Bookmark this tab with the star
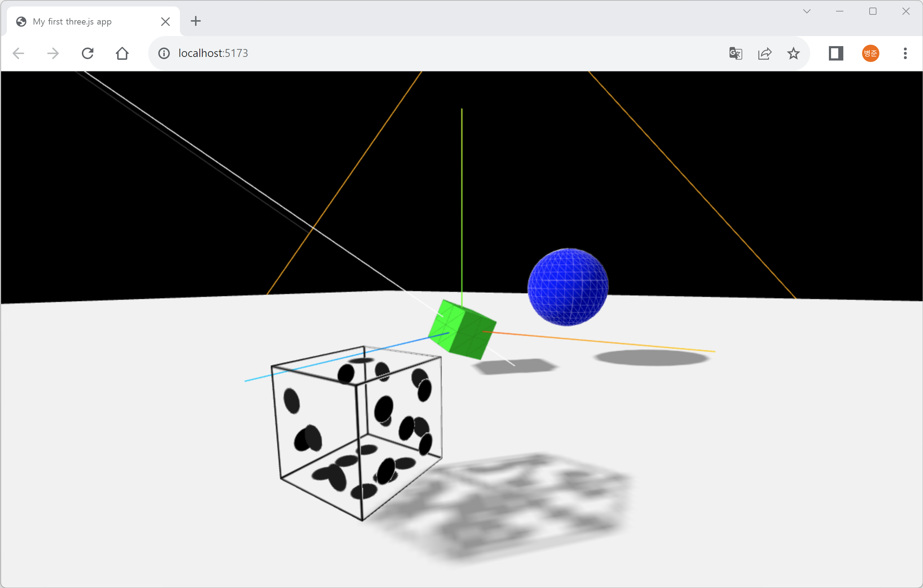923x588 pixels. coord(794,53)
